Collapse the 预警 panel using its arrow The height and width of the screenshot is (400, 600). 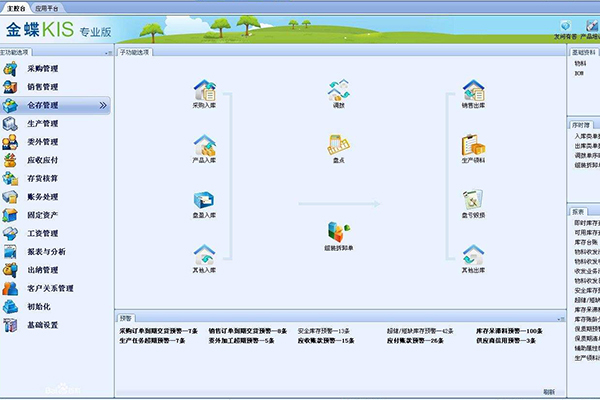[561, 319]
